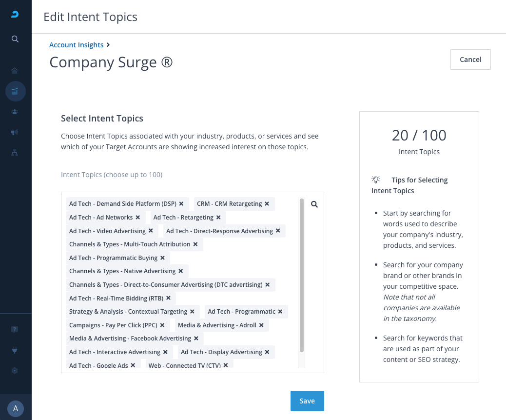This screenshot has width=506, height=420.
Task: Open the megaphone campaigns sidebar icon
Action: tap(15, 132)
